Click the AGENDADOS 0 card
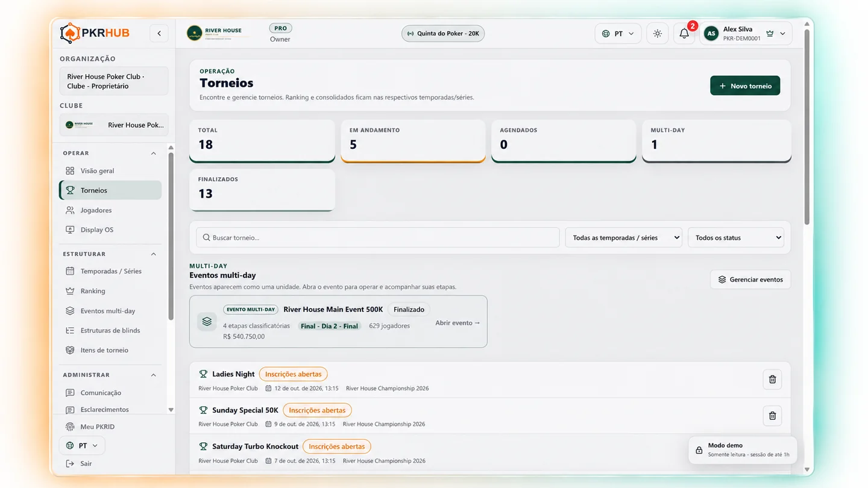 point(564,141)
